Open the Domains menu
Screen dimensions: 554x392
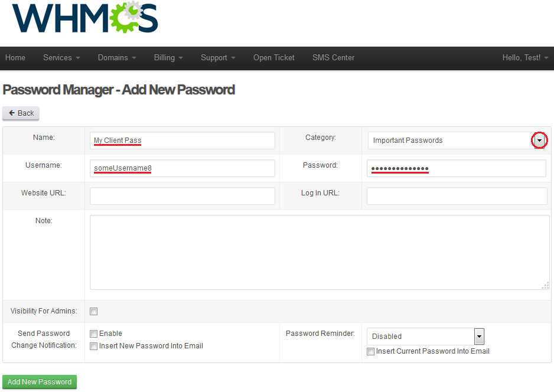pos(117,58)
